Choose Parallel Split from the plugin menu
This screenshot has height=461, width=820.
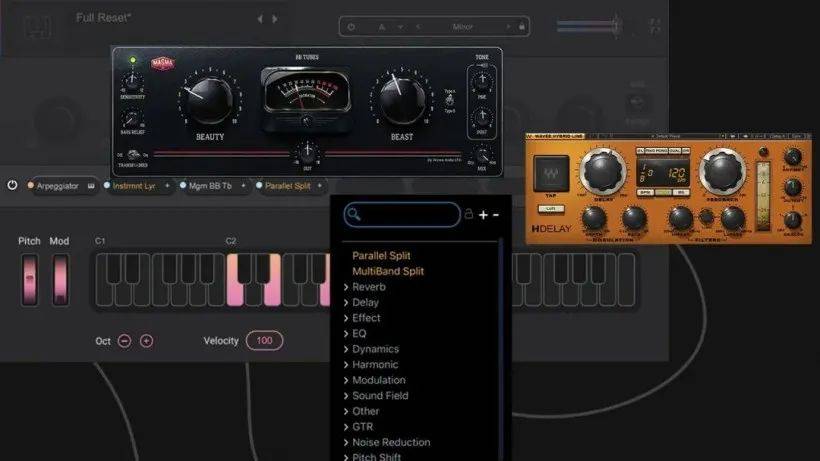point(381,256)
